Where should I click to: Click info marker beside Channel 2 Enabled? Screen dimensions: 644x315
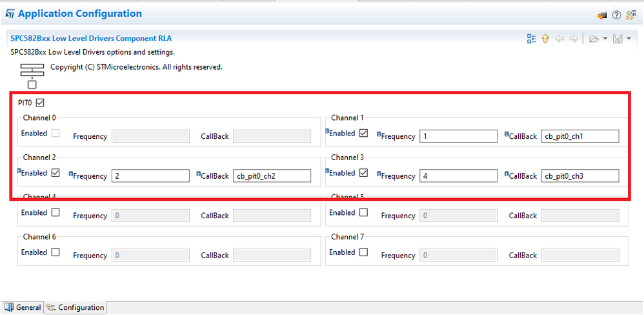pos(19,170)
